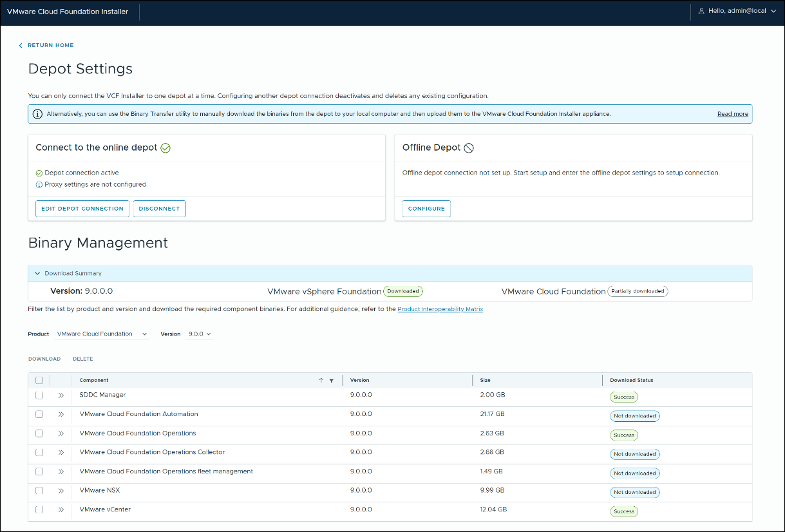
Task: Click the RETURN HOME link
Action: pyautogui.click(x=51, y=45)
